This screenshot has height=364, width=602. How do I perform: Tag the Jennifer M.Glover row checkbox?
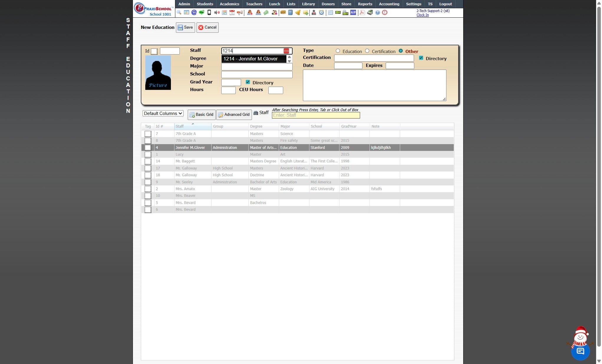[148, 148]
